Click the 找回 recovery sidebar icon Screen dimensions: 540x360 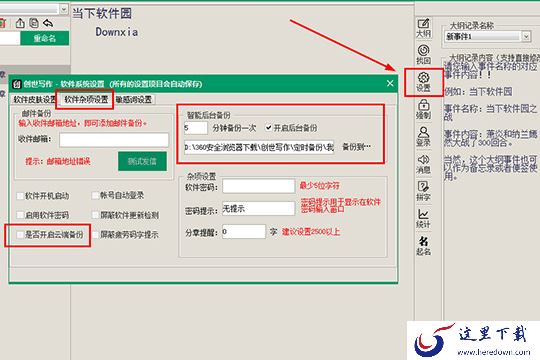(423, 54)
